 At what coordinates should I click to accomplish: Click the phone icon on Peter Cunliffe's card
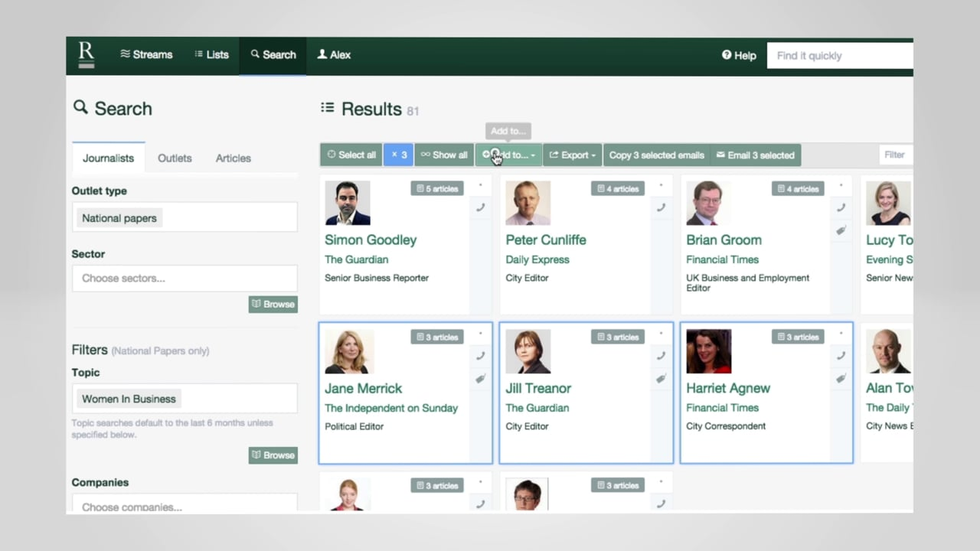tap(661, 207)
